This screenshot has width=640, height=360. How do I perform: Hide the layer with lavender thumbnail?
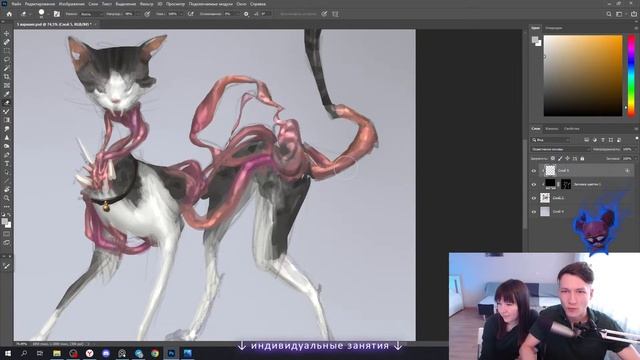tap(534, 212)
